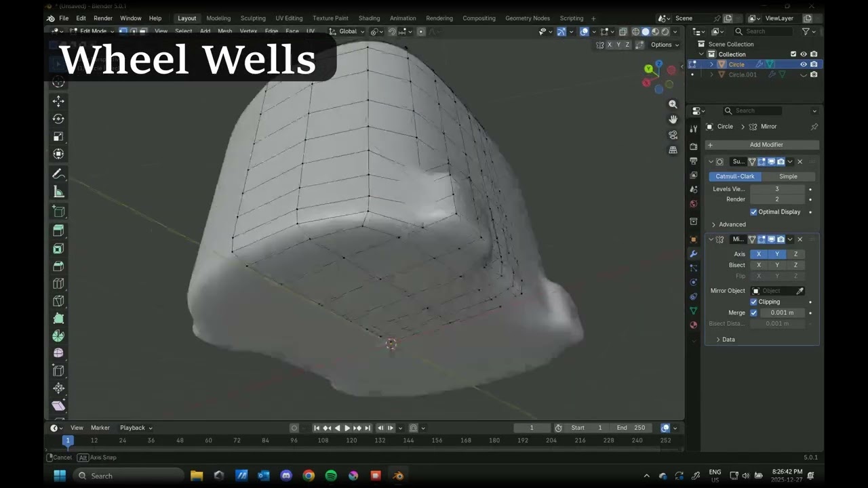Expand the Circle item in outliner
The image size is (868, 488).
[711, 64]
